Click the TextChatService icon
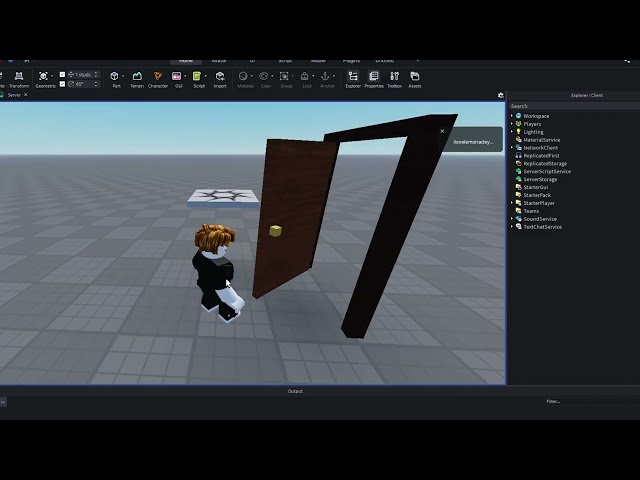The height and width of the screenshot is (480, 640). coord(518,227)
